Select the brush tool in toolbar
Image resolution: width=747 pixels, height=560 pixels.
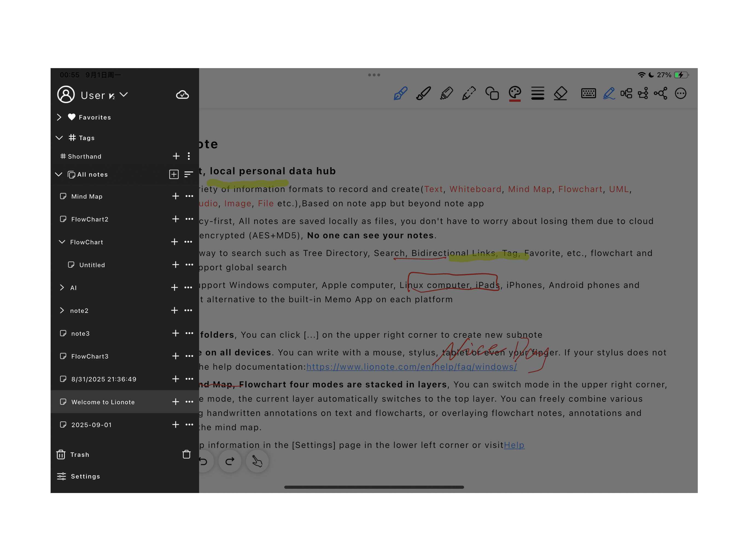(423, 94)
